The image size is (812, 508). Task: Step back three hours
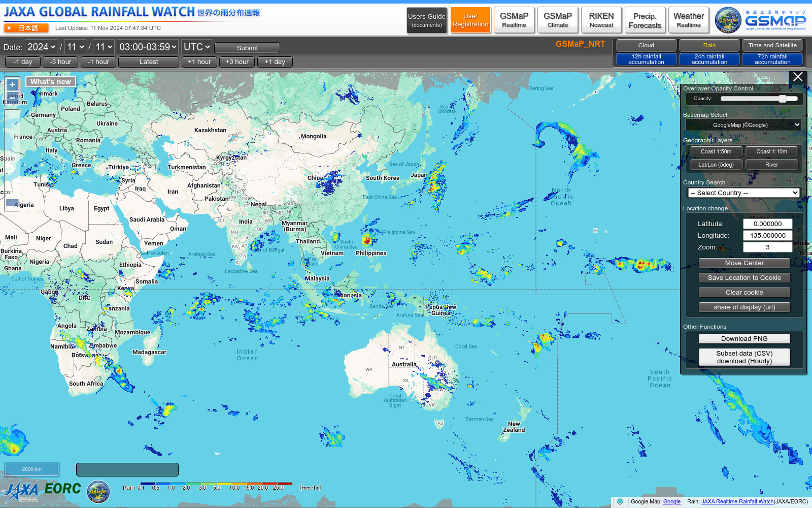60,62
